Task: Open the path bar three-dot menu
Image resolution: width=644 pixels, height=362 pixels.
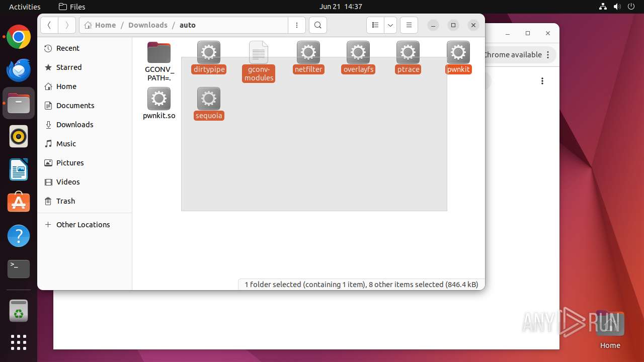Action: (297, 25)
